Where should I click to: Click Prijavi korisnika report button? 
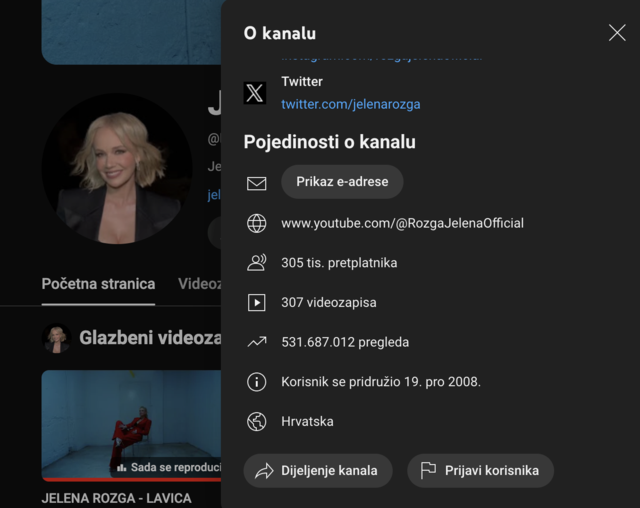(480, 470)
